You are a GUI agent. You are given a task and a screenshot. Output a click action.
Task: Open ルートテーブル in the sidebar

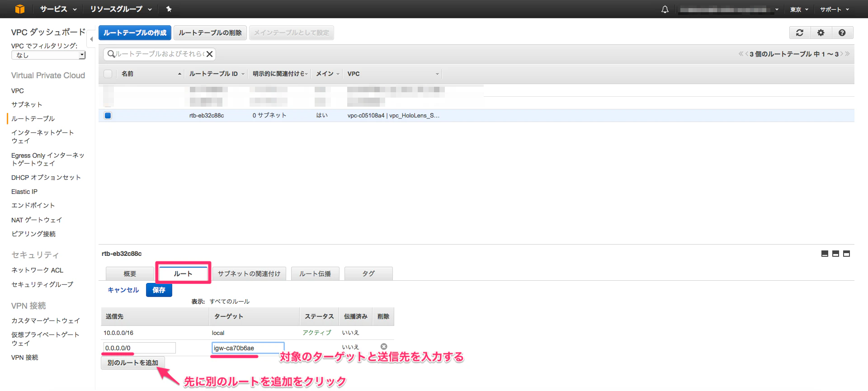33,118
